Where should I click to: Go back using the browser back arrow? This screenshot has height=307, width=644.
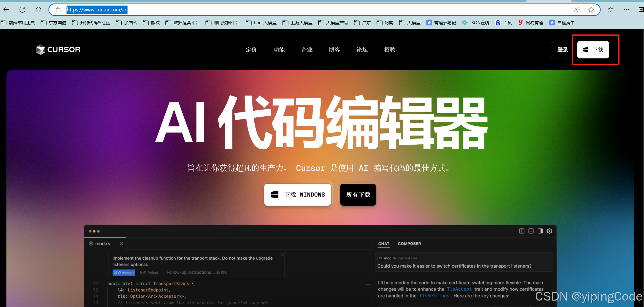(x=6, y=10)
